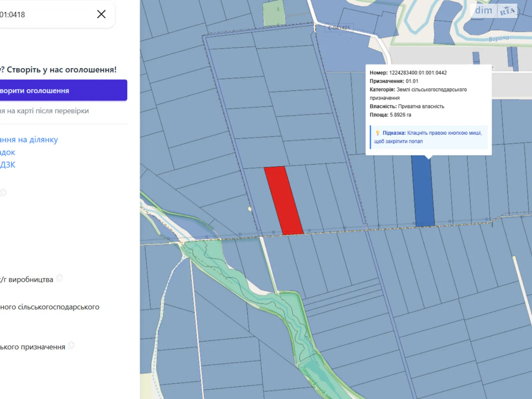Click the C-041421 road label on the map

click(x=339, y=28)
